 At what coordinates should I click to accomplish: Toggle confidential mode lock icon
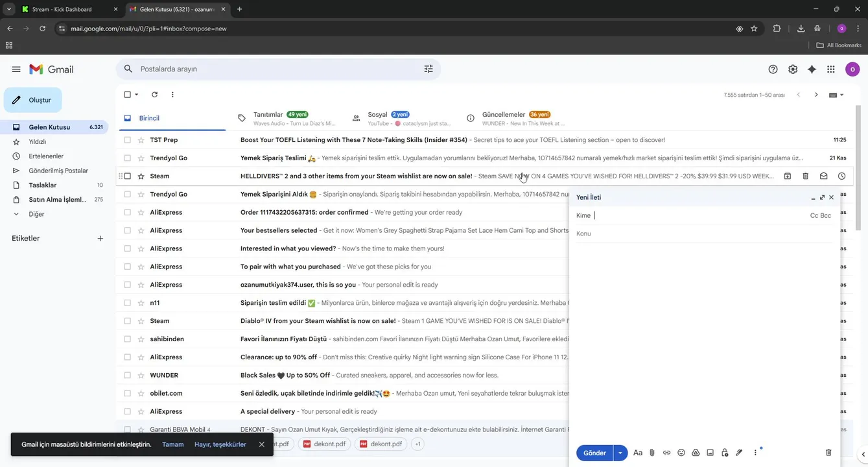pos(725,453)
